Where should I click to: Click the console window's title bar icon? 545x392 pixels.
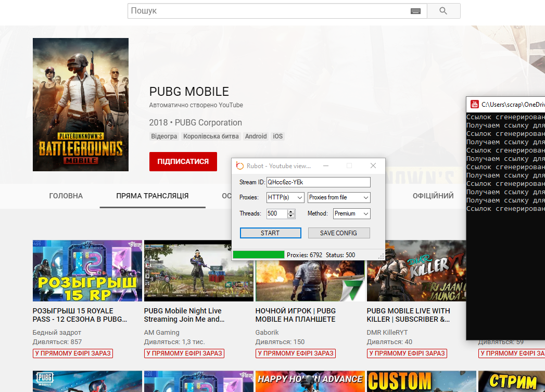coord(475,104)
